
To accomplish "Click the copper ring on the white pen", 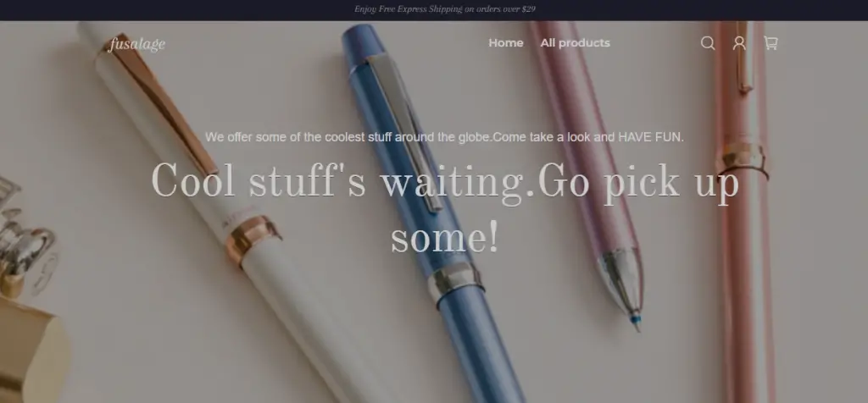I will (252, 240).
